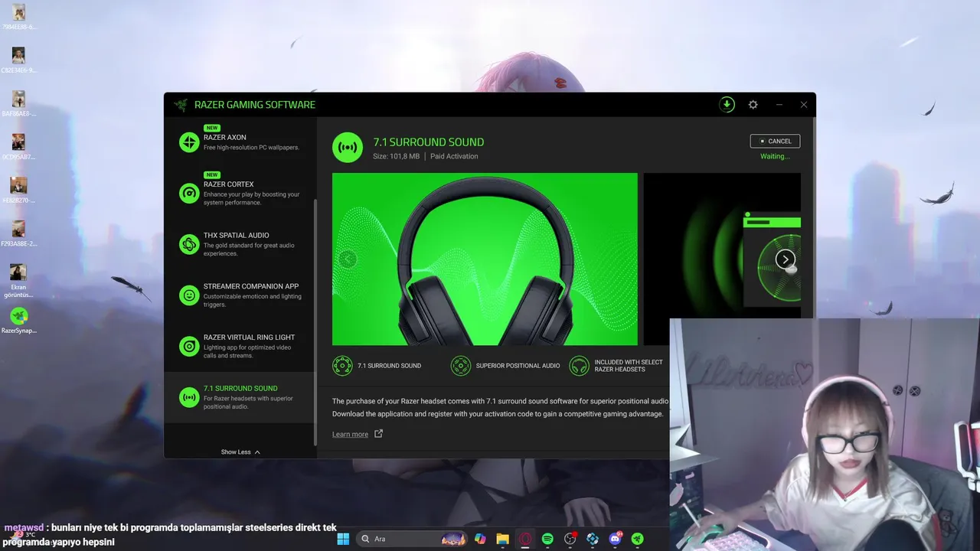Click the Superior Positional Audio feature icon
980x551 pixels.
point(461,366)
